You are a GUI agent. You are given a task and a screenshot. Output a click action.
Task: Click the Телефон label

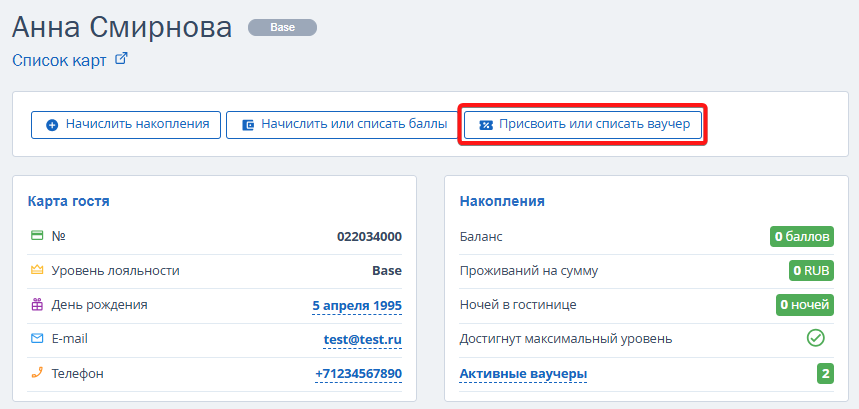click(x=77, y=374)
